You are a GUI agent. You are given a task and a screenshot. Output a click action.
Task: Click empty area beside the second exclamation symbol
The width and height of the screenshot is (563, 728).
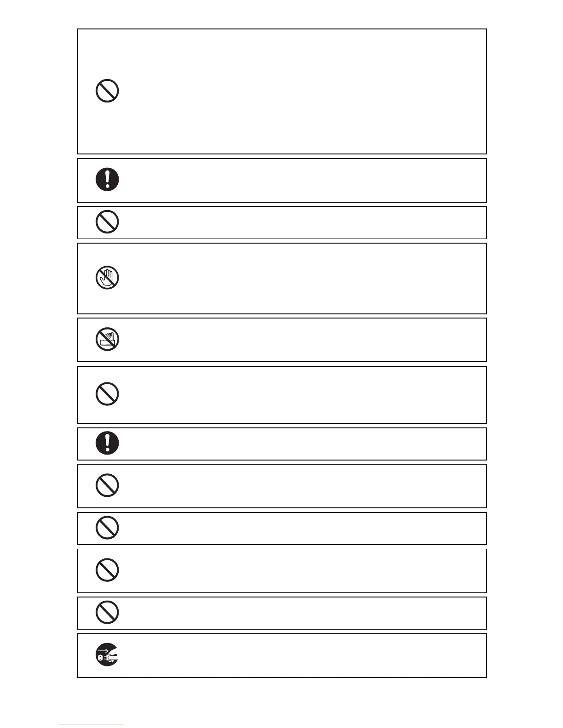(299, 444)
